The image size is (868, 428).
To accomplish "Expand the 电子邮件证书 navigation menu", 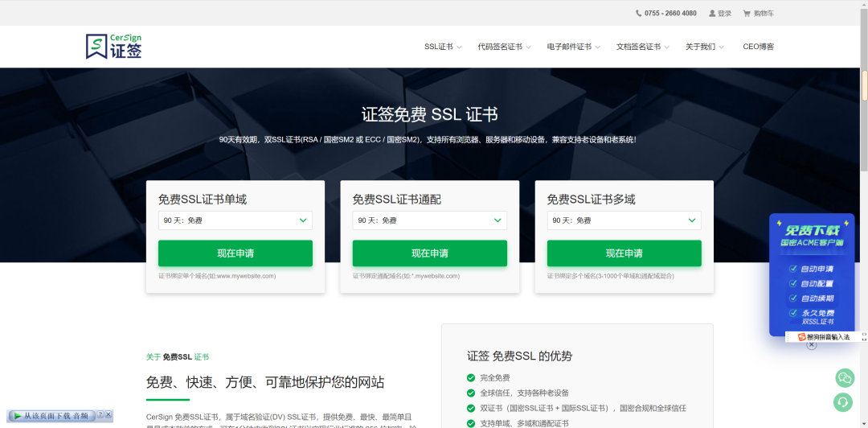I will click(574, 47).
